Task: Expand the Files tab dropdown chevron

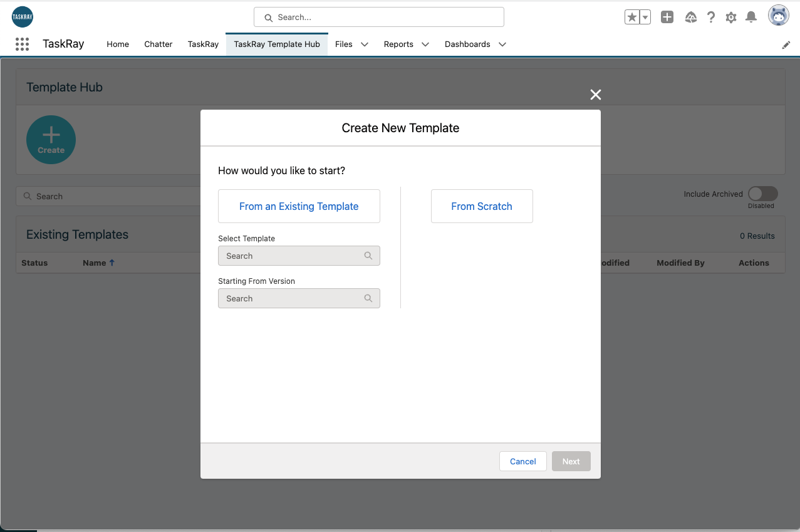Action: pos(365,44)
